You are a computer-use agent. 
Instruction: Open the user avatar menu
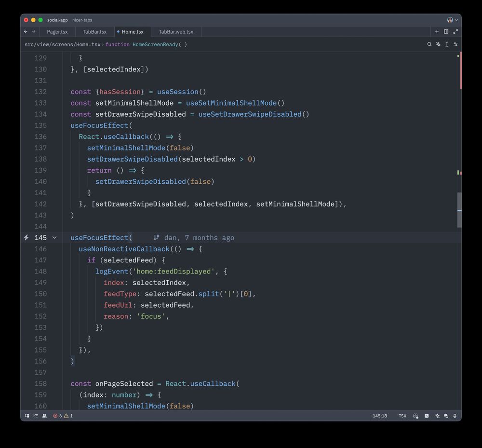point(450,20)
